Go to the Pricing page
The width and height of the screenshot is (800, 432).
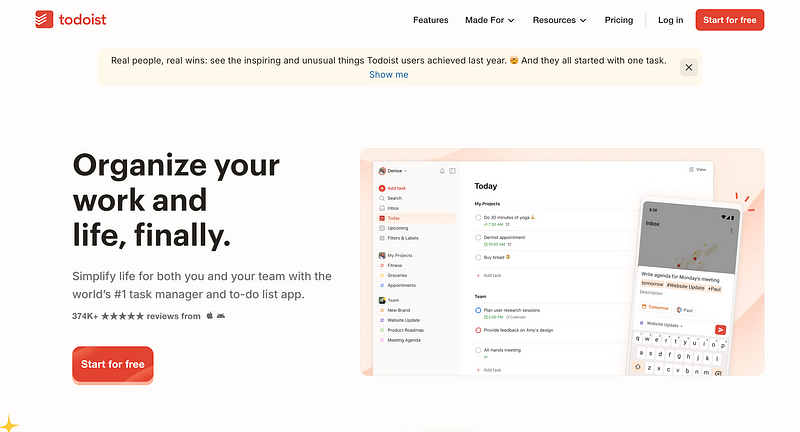[619, 20]
